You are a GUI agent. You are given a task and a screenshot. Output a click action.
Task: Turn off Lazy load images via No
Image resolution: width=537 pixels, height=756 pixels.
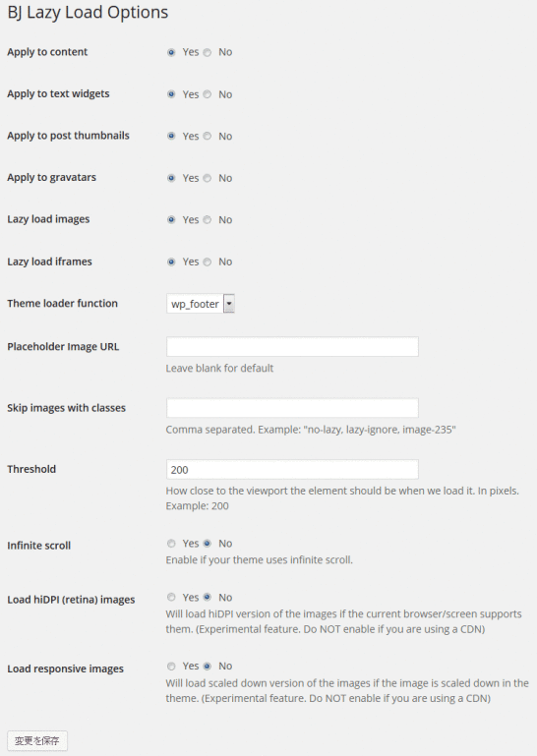(208, 220)
